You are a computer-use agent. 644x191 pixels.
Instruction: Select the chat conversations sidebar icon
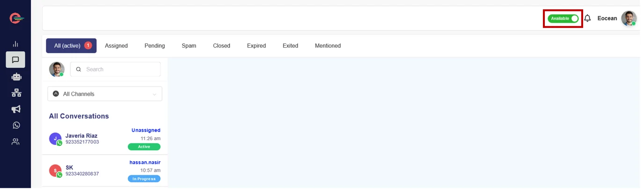pos(15,60)
